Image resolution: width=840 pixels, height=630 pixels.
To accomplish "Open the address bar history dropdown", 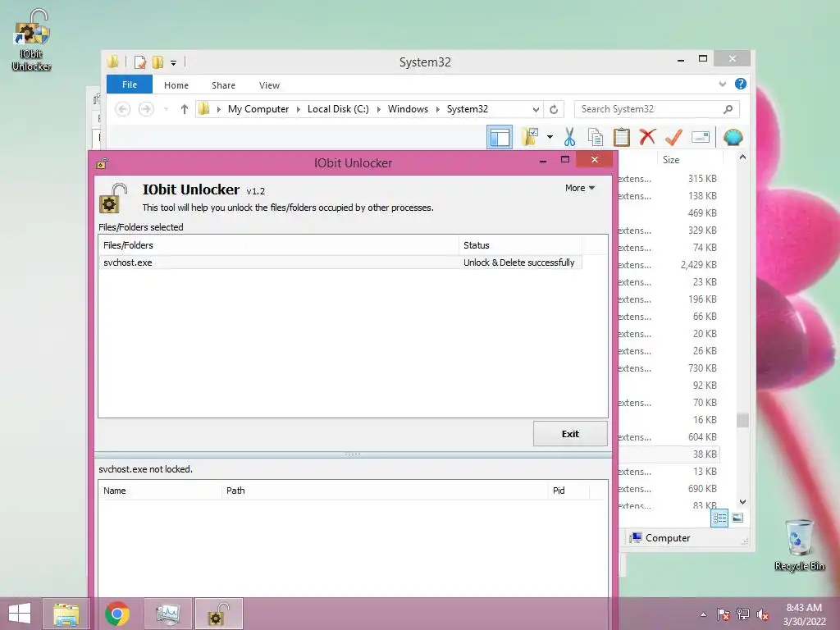I will pyautogui.click(x=536, y=109).
